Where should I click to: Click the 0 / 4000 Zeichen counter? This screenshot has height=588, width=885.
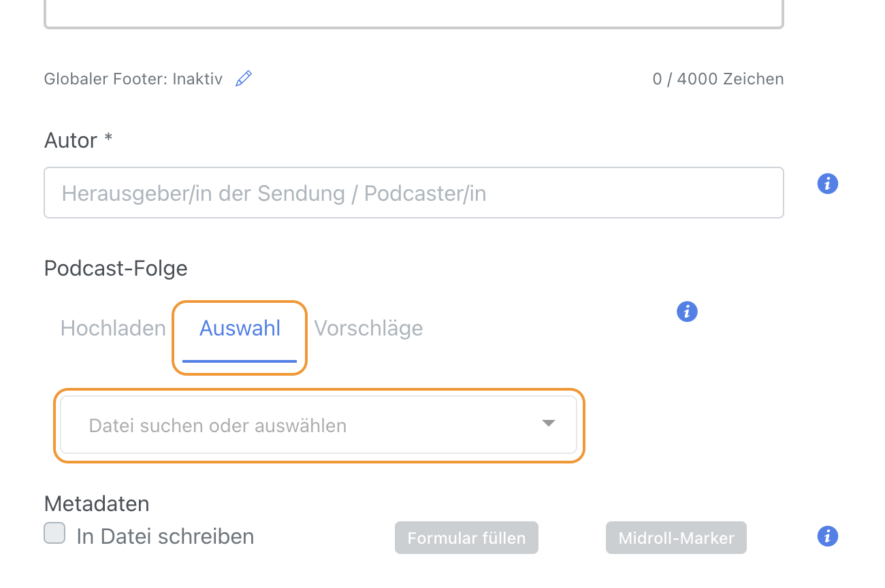718,79
